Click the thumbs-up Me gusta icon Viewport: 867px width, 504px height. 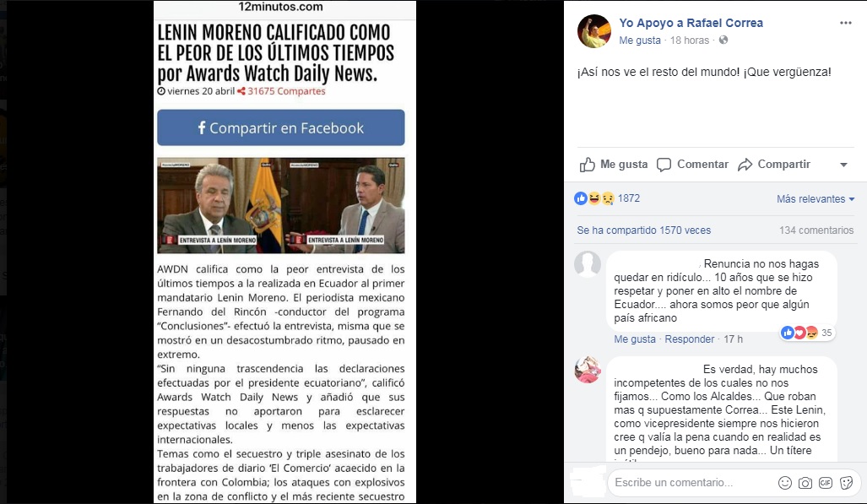(588, 165)
